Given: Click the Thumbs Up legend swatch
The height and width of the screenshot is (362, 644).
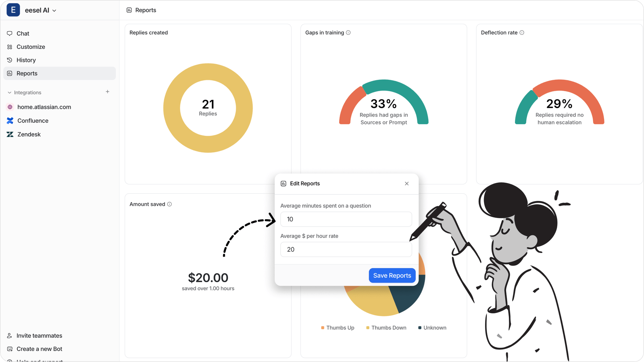Looking at the screenshot, I should pos(323,328).
